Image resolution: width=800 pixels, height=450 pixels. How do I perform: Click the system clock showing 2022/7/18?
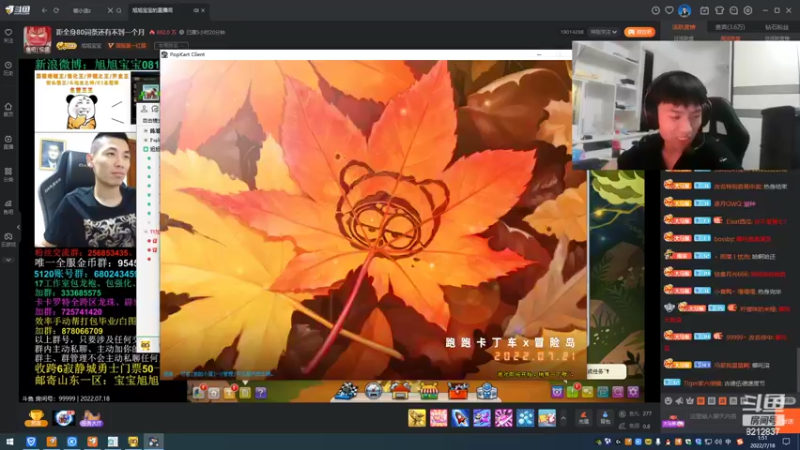[762, 441]
